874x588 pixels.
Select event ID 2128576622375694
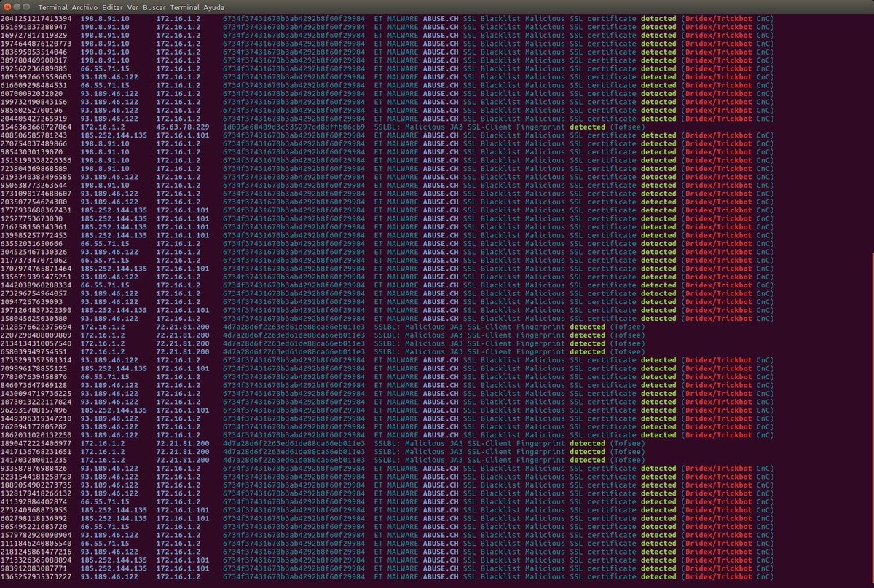[x=36, y=327]
